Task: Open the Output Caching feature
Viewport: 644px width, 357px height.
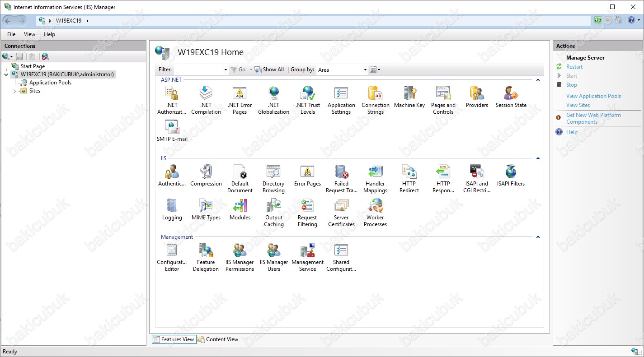Action: tap(273, 213)
